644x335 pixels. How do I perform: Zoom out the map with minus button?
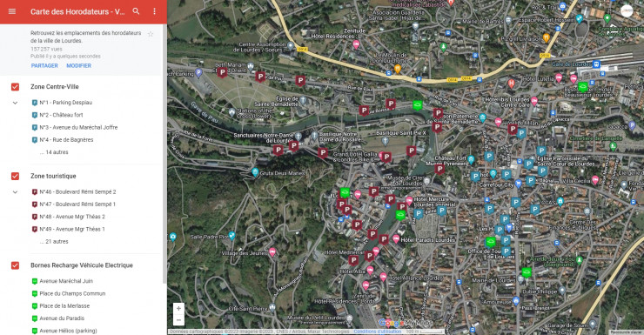click(x=178, y=320)
